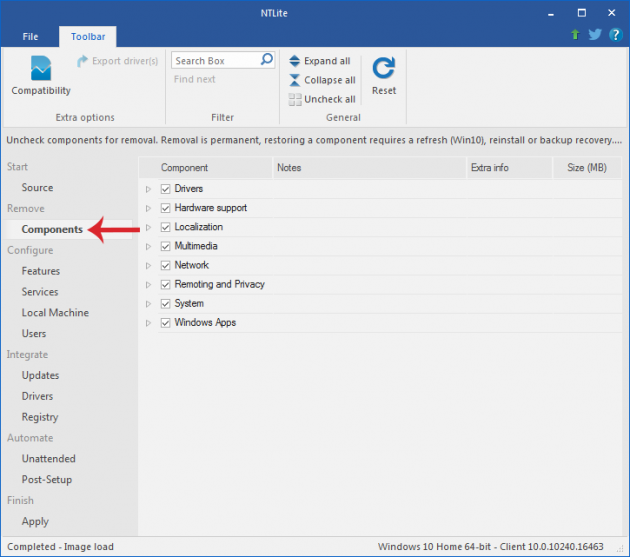Click the Extra info column header
The image size is (630, 557).
point(509,168)
